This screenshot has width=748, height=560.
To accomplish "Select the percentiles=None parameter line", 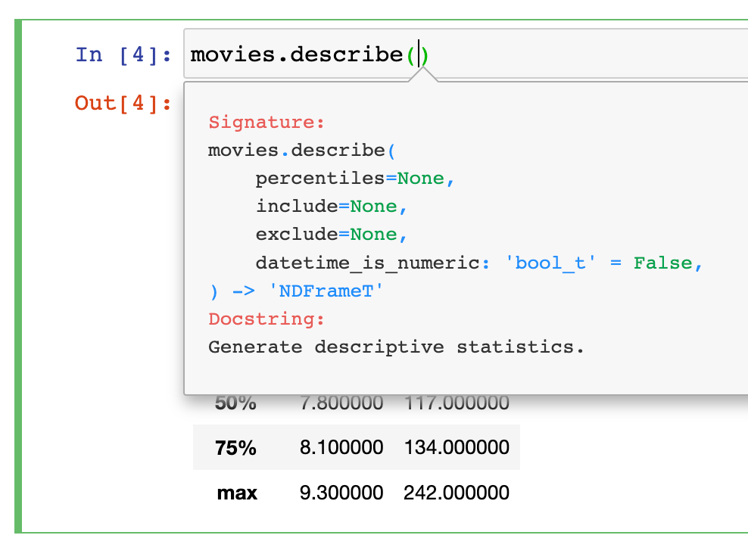I will (354, 179).
